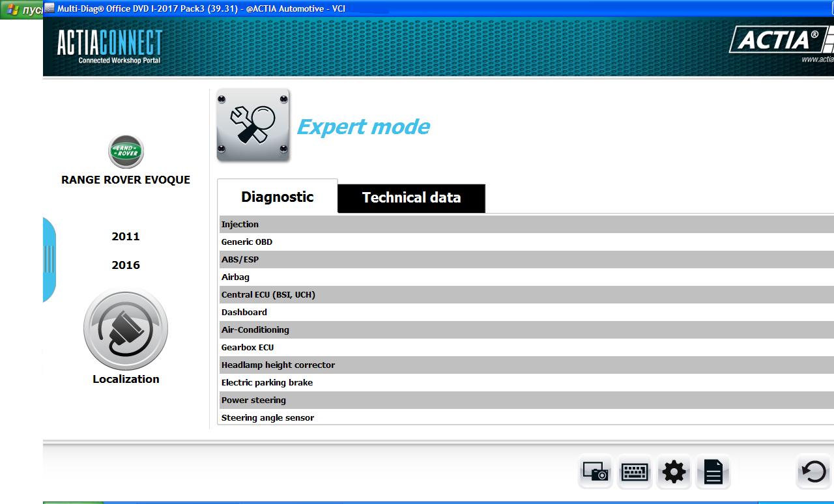Expand the blue side panel handle
This screenshot has height=504, width=834.
click(x=49, y=260)
